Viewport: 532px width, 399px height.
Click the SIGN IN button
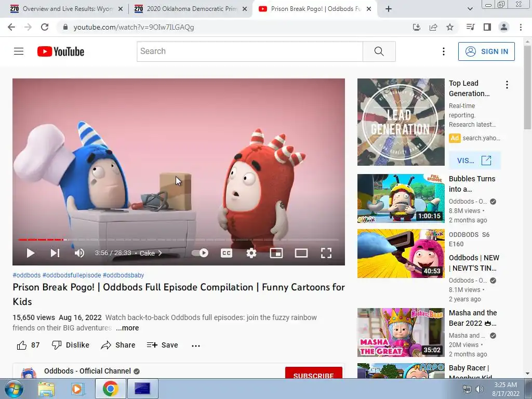click(486, 51)
